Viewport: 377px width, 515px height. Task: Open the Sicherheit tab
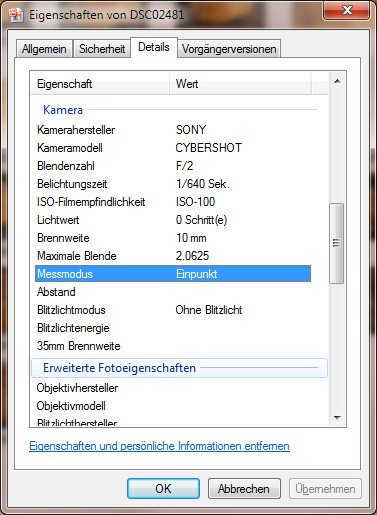point(102,49)
